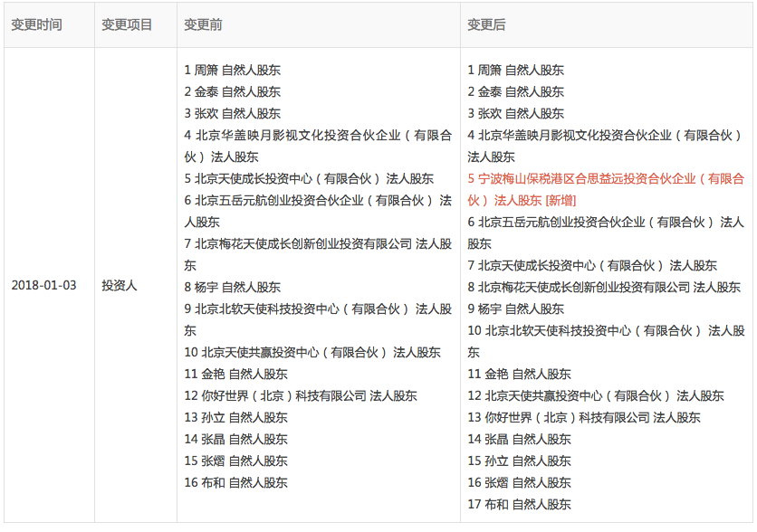Screen dimensions: 757x532
Task: Click '15 孙立 自然人股东' in 变更后 column
Action: point(519,461)
